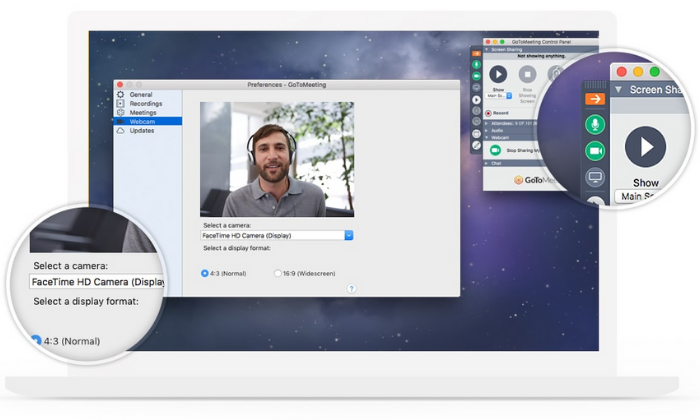
Task: Click the gray Stop Showing Screen button
Action: click(x=527, y=74)
